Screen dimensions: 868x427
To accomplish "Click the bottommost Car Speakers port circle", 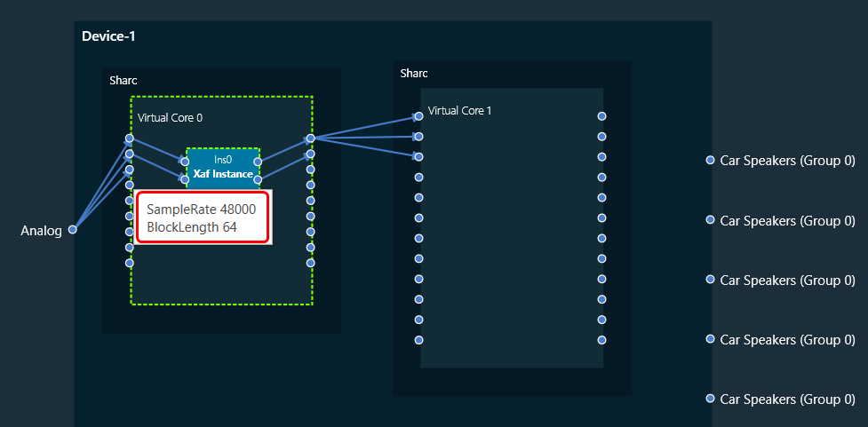I will click(x=710, y=399).
